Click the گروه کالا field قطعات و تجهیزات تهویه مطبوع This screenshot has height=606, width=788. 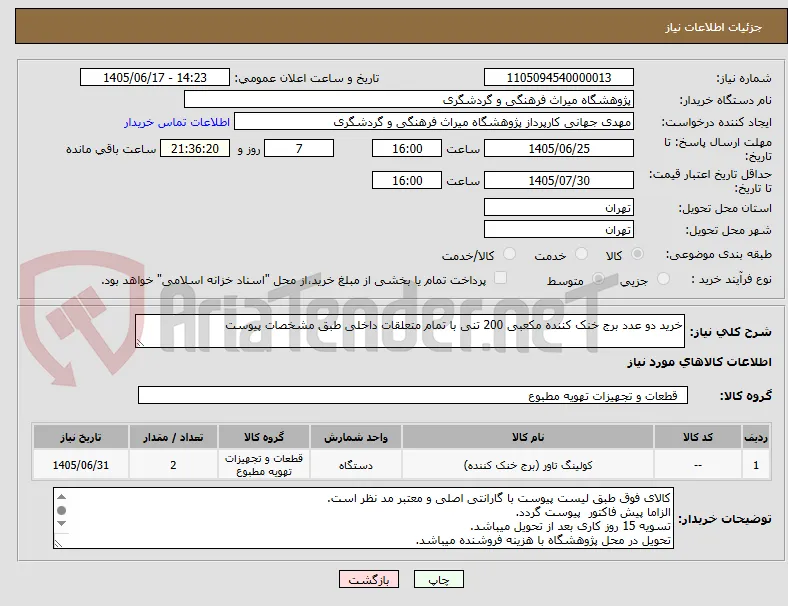click(x=413, y=395)
